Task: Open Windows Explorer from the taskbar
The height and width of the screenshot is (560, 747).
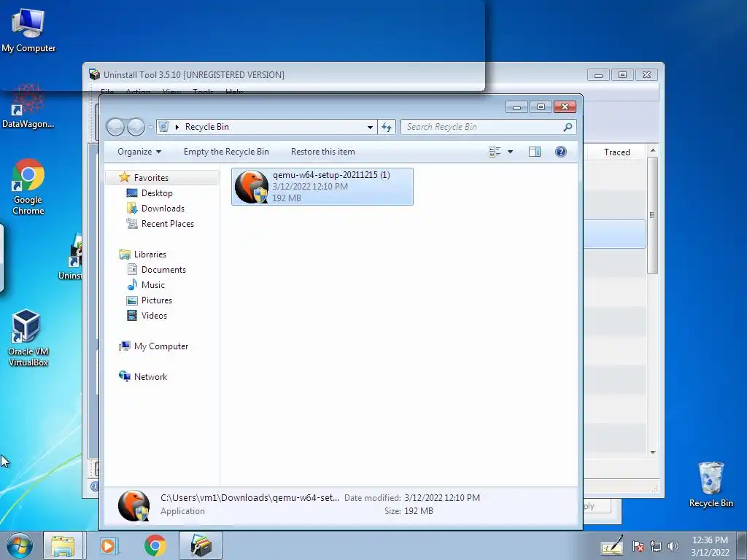Action: 63,545
